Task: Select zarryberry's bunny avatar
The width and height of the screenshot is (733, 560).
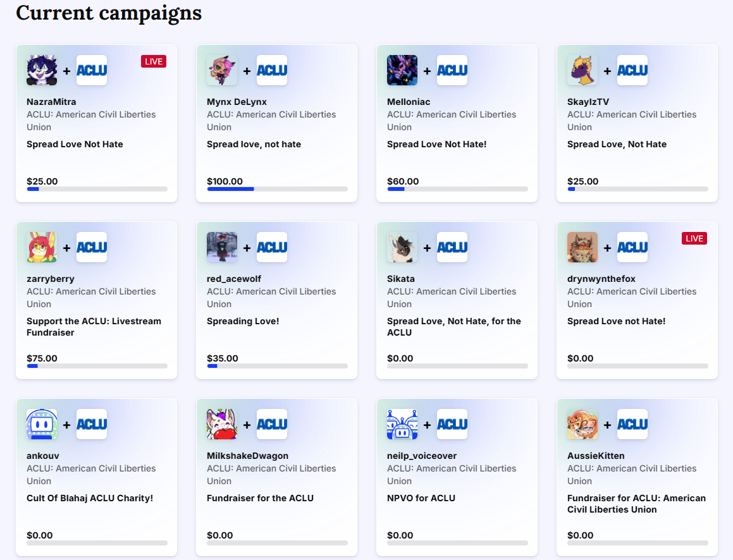Action: point(42,247)
